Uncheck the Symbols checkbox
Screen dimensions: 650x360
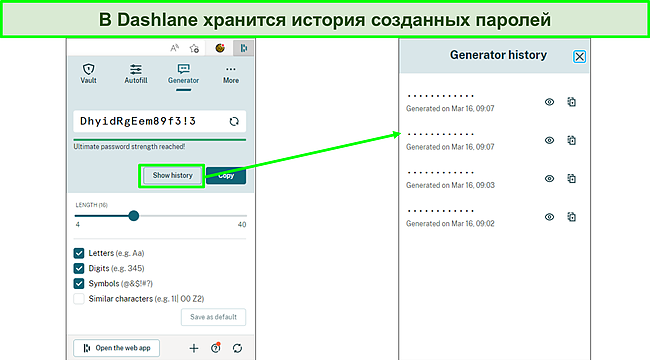pyautogui.click(x=79, y=284)
